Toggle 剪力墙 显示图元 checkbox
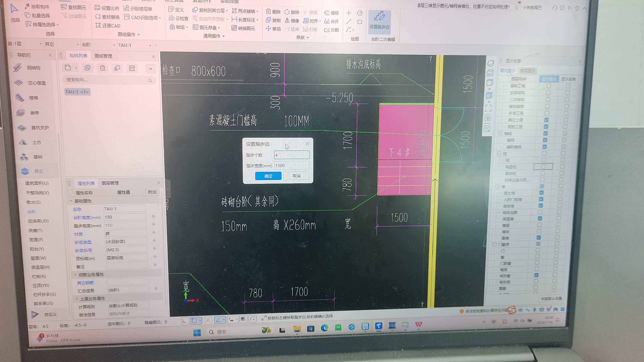The height and width of the screenshot is (362, 644). click(x=541, y=192)
